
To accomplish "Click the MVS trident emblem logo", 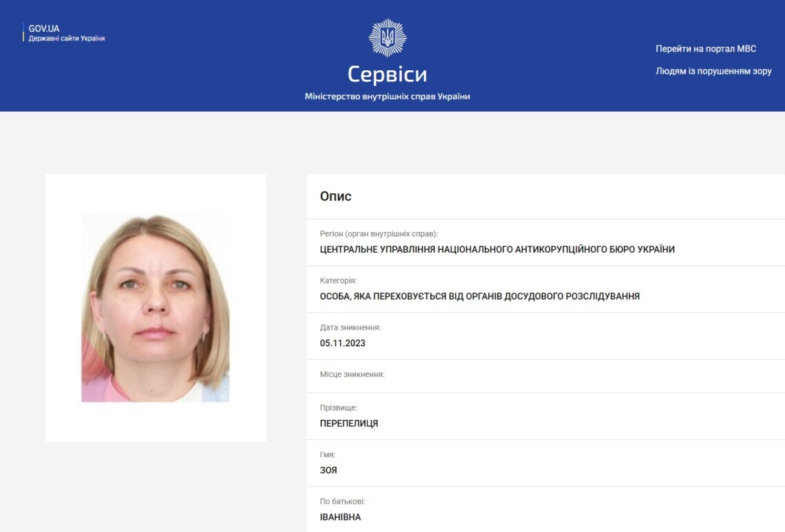I will [x=388, y=38].
